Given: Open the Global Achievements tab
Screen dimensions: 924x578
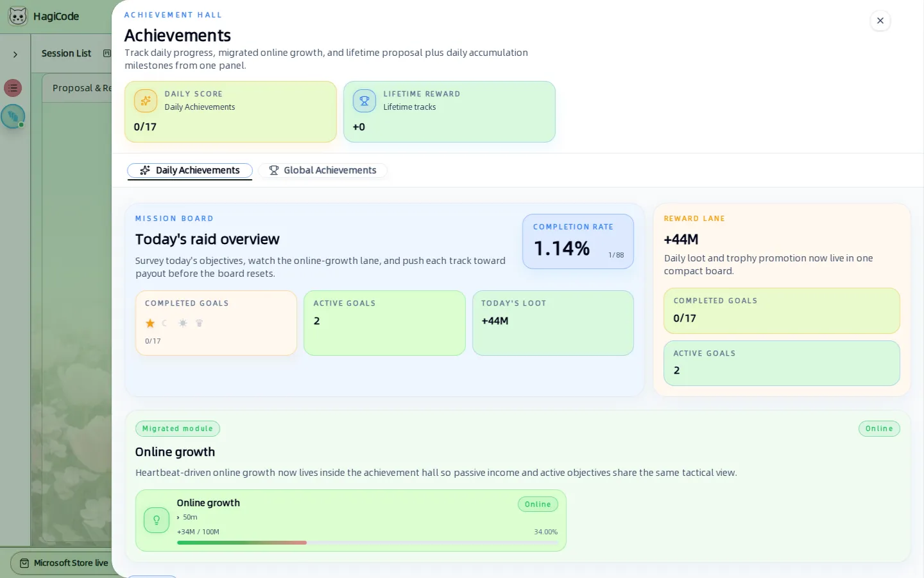Looking at the screenshot, I should click(323, 170).
